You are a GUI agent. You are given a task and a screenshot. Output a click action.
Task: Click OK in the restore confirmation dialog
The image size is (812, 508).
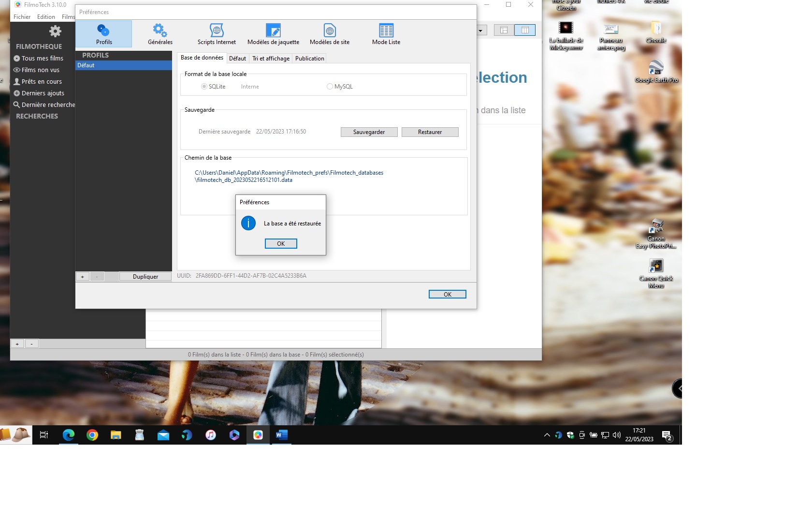coord(281,244)
